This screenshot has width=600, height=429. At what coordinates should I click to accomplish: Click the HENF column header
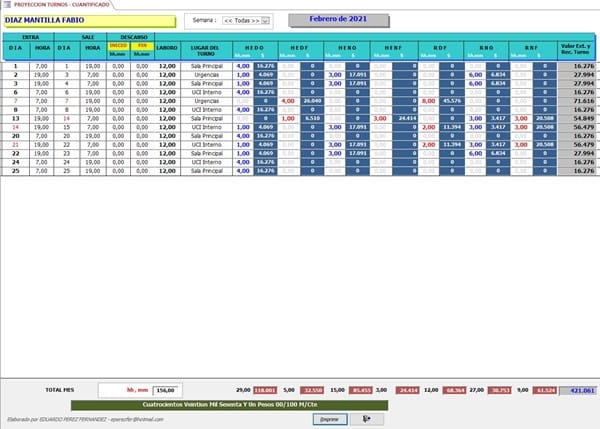pyautogui.click(x=393, y=48)
